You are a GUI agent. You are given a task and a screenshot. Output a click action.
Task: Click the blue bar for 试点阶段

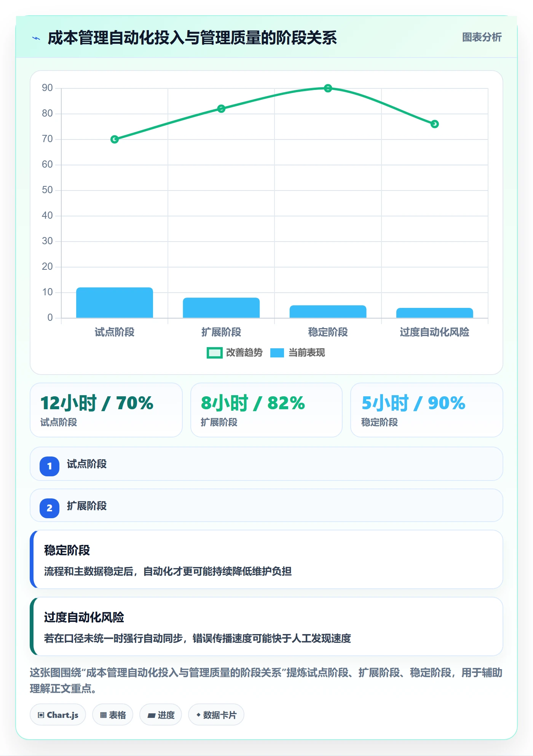click(x=115, y=303)
